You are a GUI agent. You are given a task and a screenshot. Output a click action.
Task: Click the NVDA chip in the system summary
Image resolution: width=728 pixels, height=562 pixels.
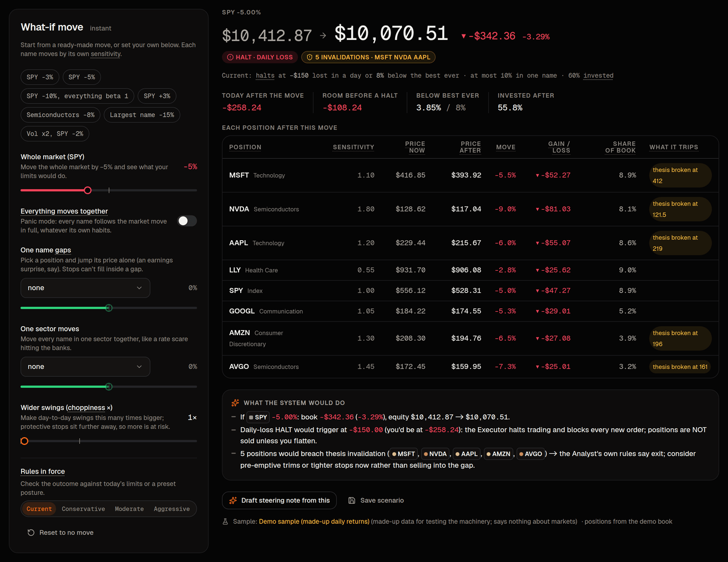[x=436, y=454]
